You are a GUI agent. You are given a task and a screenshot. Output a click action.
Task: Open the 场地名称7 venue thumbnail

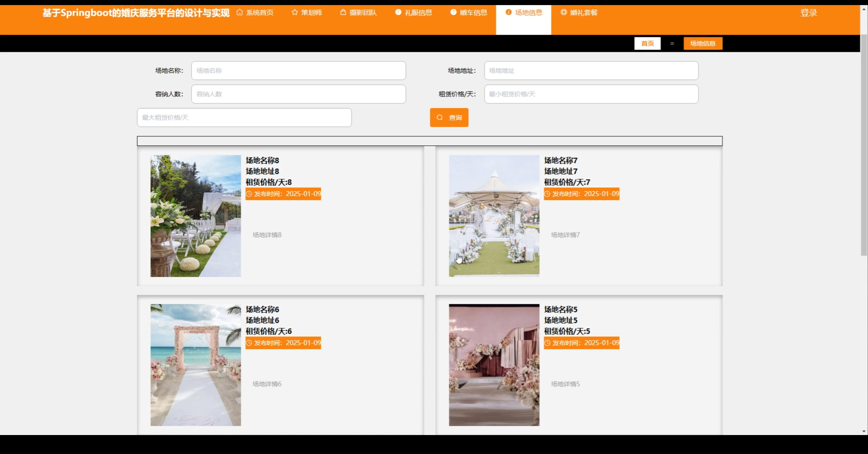[494, 216]
